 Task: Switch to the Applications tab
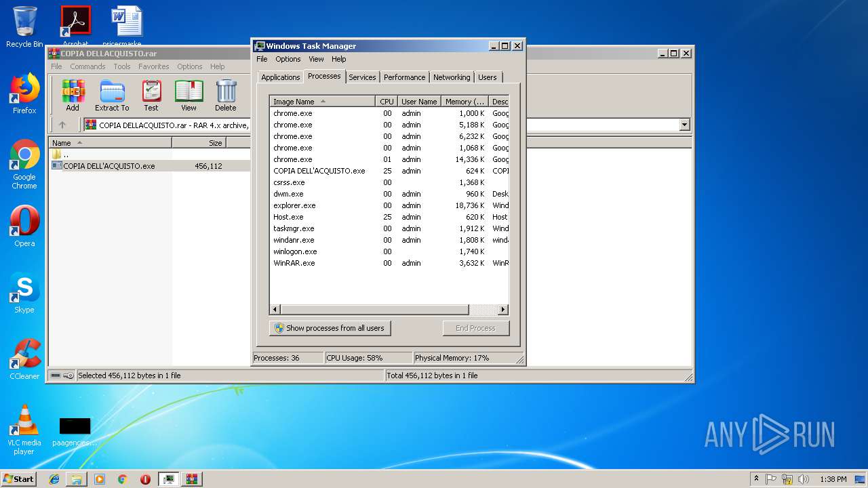[x=280, y=77]
